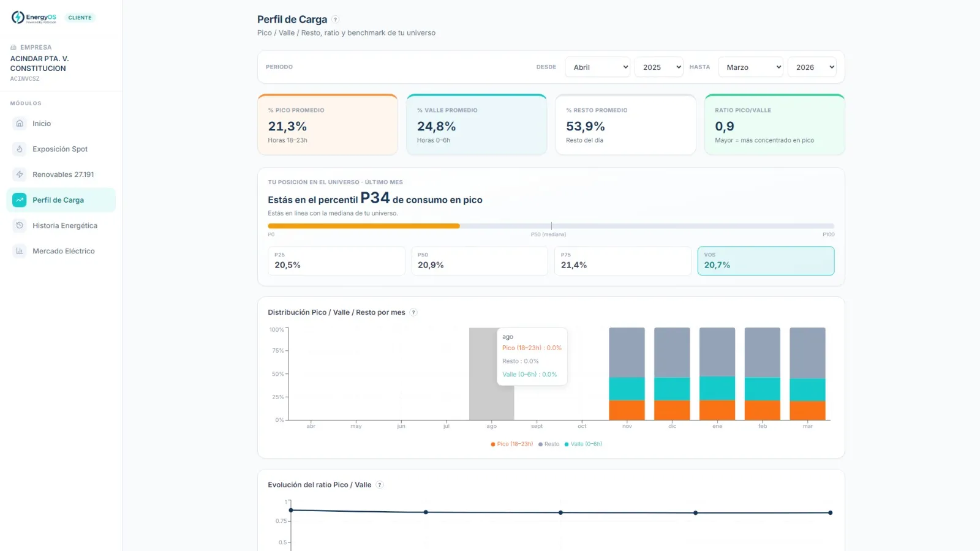Image resolution: width=980 pixels, height=551 pixels.
Task: Open help icon for Evolución del ratio
Action: click(380, 485)
